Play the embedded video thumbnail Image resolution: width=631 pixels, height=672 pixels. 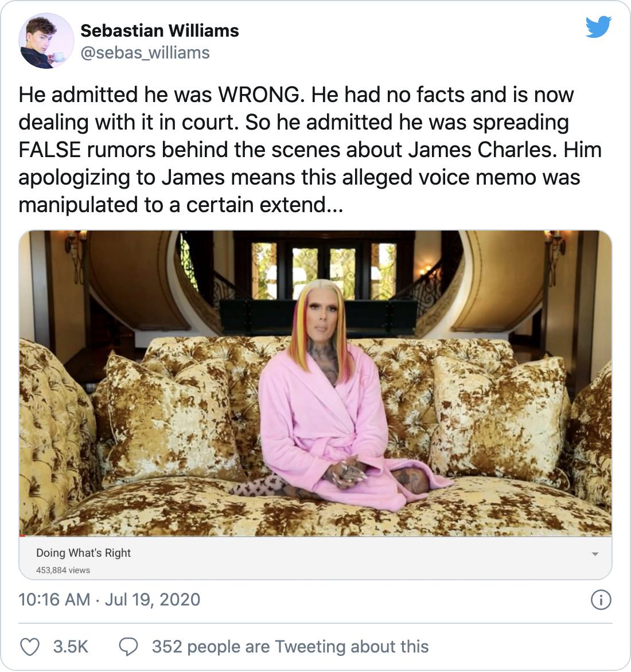[315, 383]
